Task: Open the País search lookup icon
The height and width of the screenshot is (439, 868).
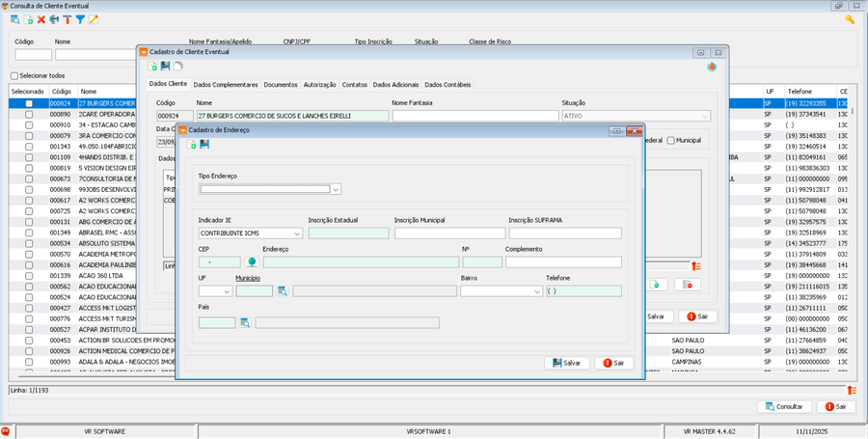Action: (x=245, y=322)
